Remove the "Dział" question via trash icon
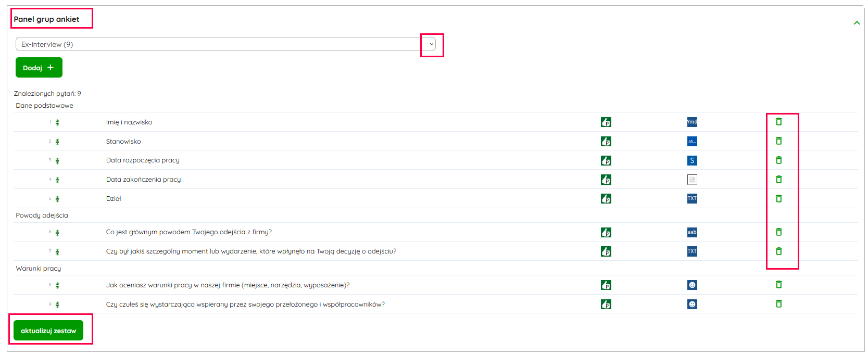868x355 pixels. 778,199
